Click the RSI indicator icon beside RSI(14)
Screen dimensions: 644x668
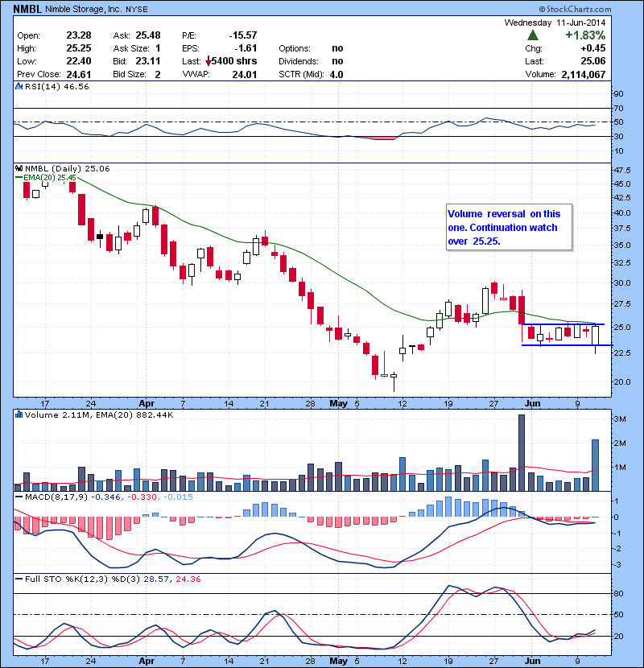coord(19,86)
